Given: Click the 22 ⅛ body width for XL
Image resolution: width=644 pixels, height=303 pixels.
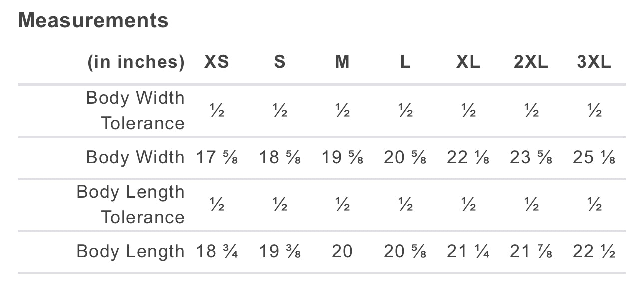Looking at the screenshot, I should point(468,158).
